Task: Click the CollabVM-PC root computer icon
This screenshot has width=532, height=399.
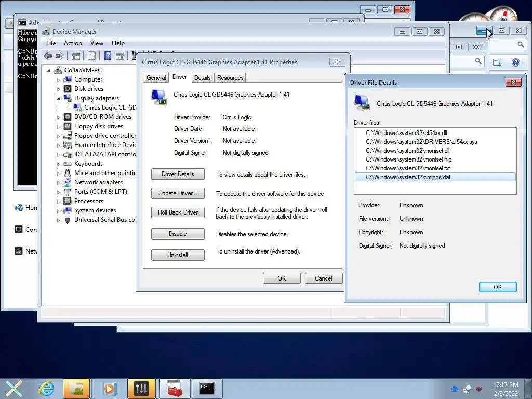Action: [58, 70]
